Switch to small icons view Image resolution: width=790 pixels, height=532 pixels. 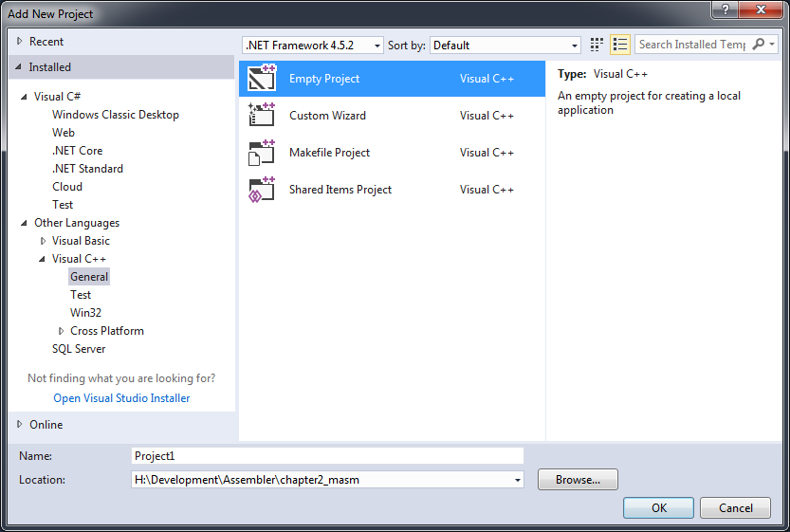(x=597, y=45)
